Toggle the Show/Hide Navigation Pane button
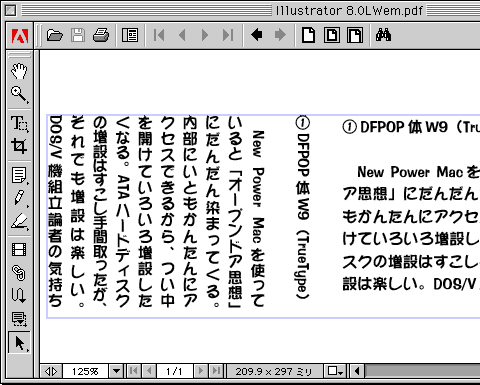The height and width of the screenshot is (385, 480). [130, 35]
